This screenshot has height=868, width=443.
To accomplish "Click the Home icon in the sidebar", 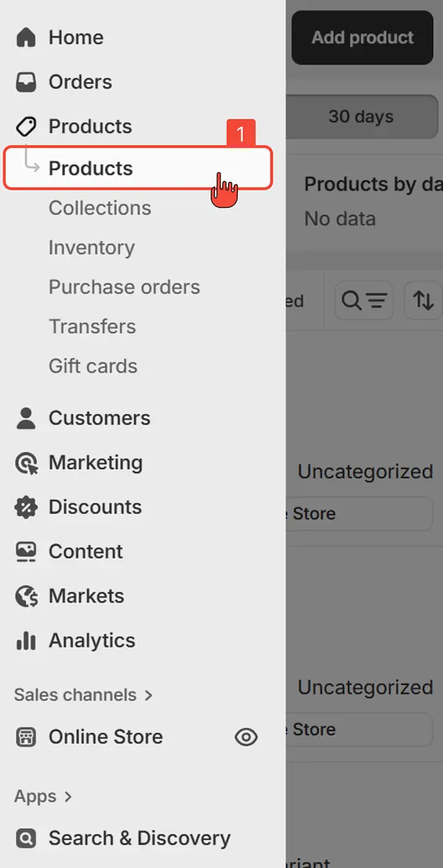I will [25, 37].
